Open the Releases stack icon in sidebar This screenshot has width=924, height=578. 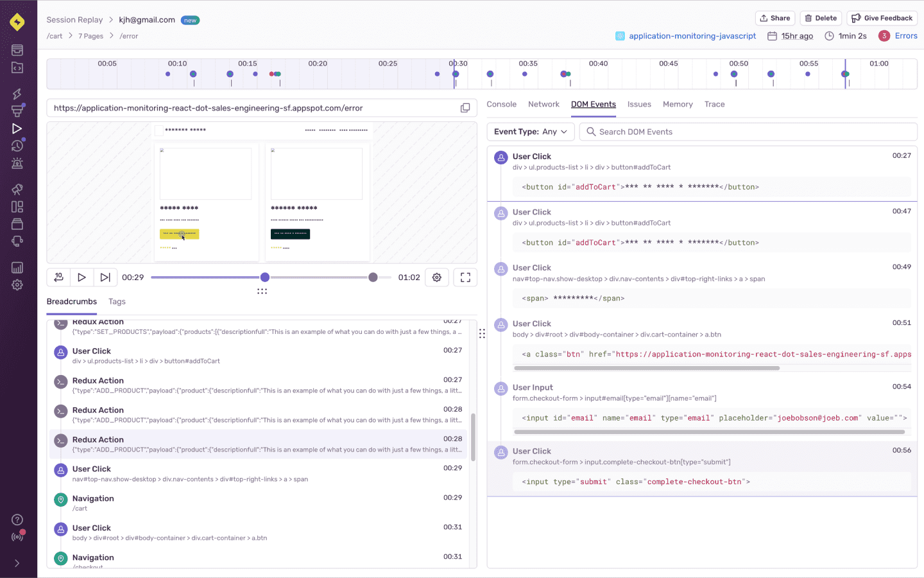[17, 224]
